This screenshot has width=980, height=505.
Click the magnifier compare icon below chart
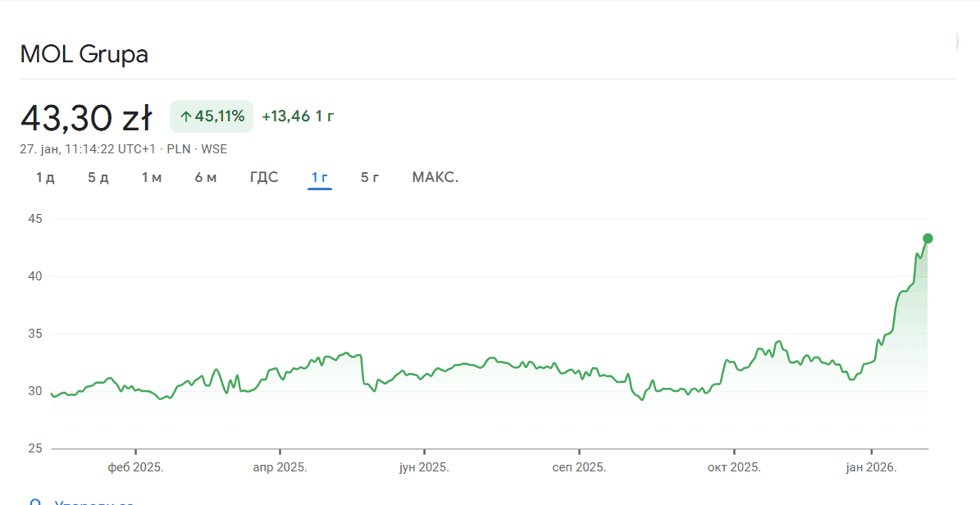coord(35,502)
